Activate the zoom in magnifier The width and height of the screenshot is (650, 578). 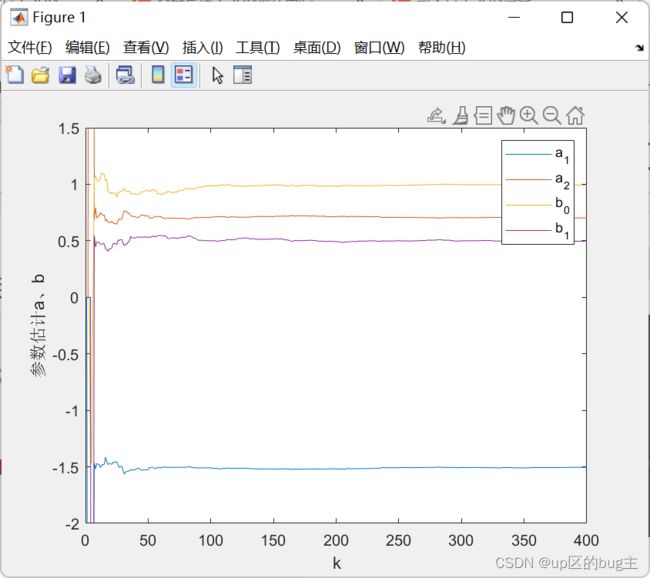(529, 116)
